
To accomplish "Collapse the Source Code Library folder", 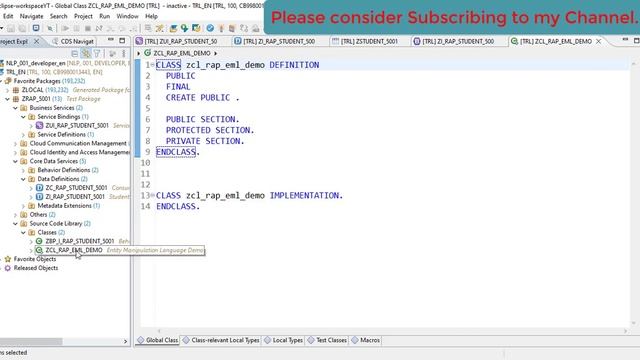I will click(x=15, y=224).
